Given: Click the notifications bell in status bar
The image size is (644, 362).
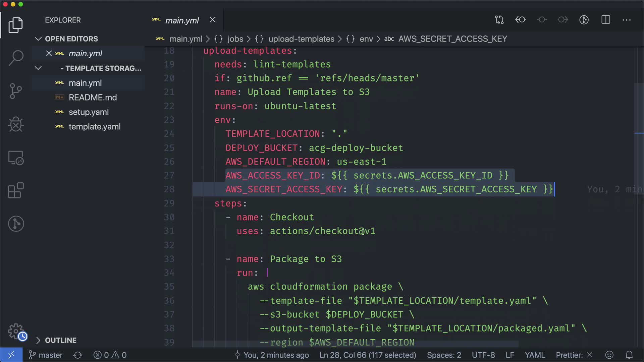Looking at the screenshot, I should 629,355.
